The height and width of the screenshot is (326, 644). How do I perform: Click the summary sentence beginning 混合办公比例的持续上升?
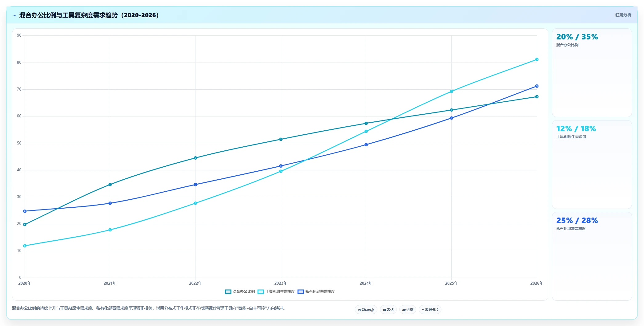point(149,308)
